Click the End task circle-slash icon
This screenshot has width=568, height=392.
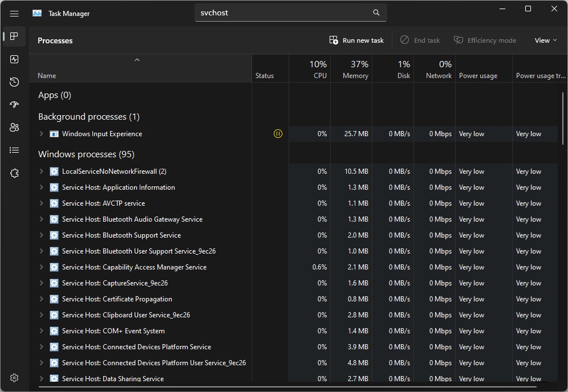point(404,40)
